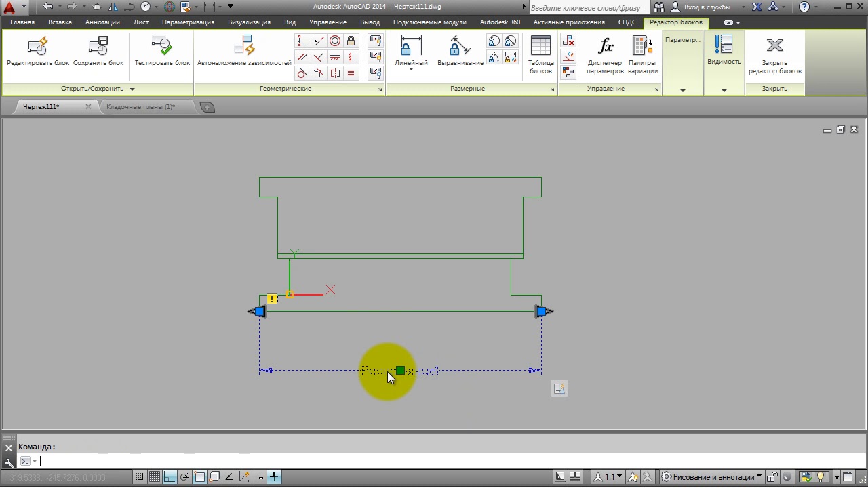Apply the Coincident geometric constraint
Image resolution: width=868 pixels, height=488 pixels.
(x=302, y=41)
